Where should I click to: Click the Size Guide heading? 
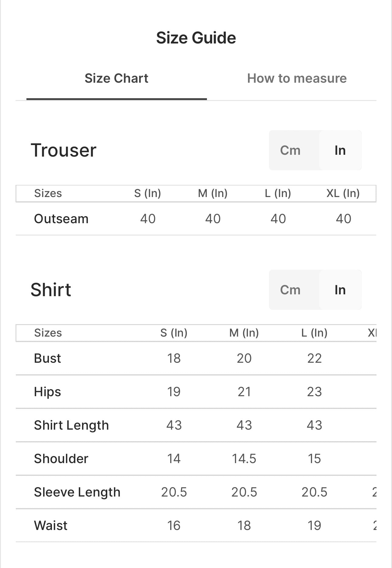pos(196,38)
